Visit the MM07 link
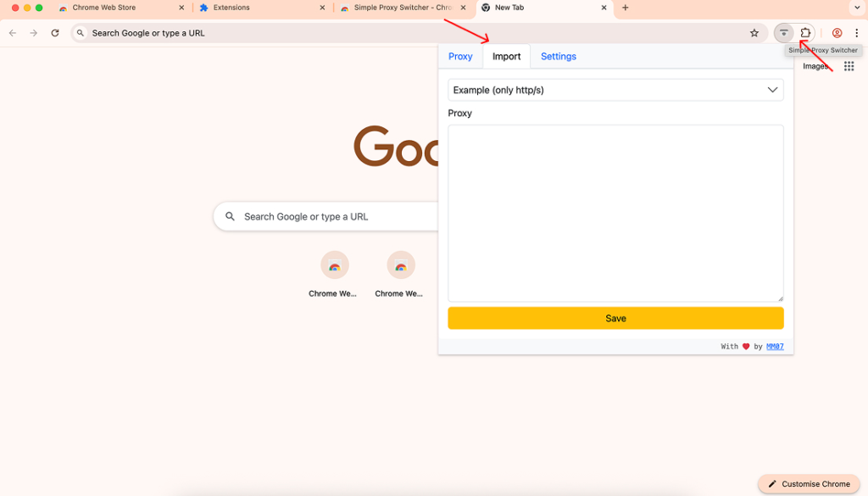The width and height of the screenshot is (868, 496). click(774, 346)
